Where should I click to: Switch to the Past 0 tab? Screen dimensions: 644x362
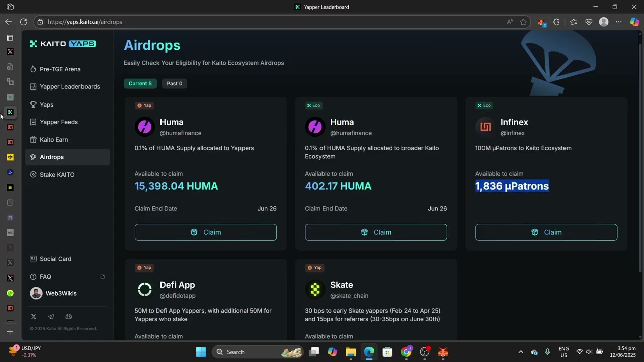[175, 83]
